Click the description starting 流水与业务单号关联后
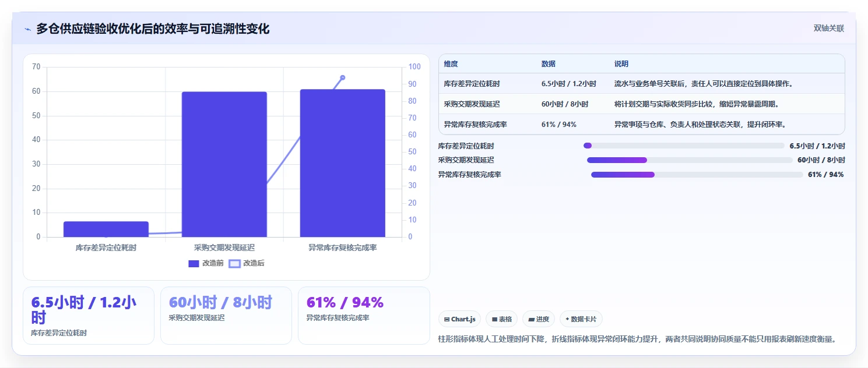Screen dimensions: 868x368 click(703, 84)
